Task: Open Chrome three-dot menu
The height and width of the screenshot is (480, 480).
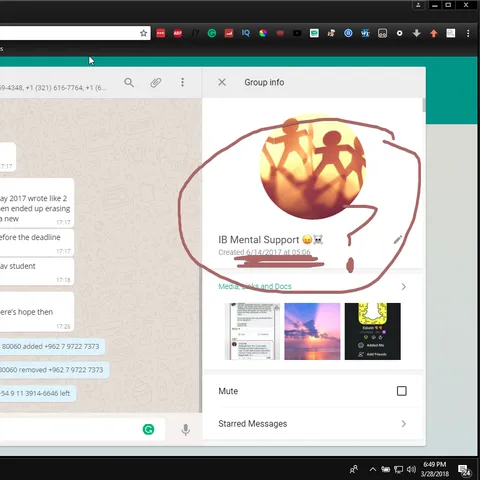Action: 468,33
